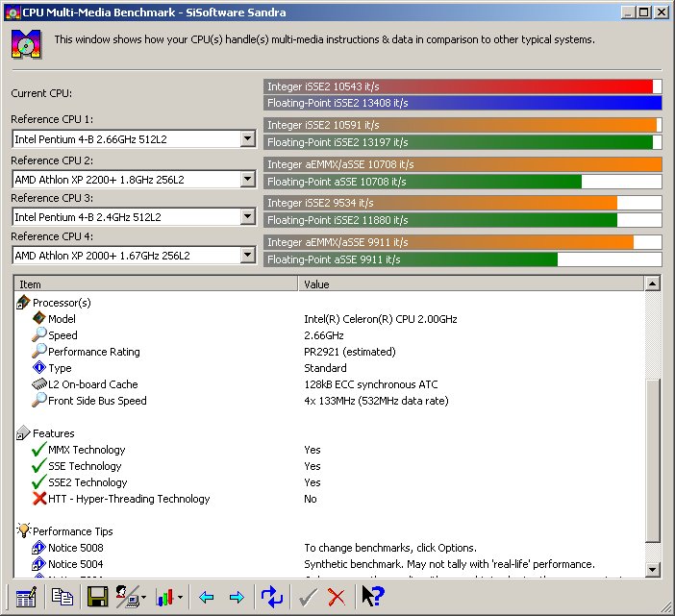Open the Reference CPU 2 dropdown arrow
The width and height of the screenshot is (675, 616).
click(x=247, y=179)
